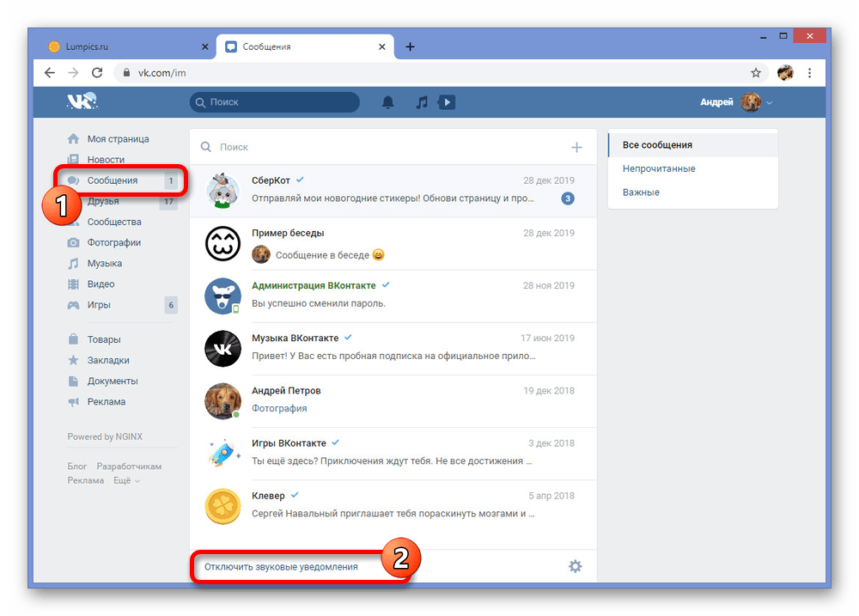Open Андрей Петров conversation
This screenshot has height=616, width=859.
(393, 401)
